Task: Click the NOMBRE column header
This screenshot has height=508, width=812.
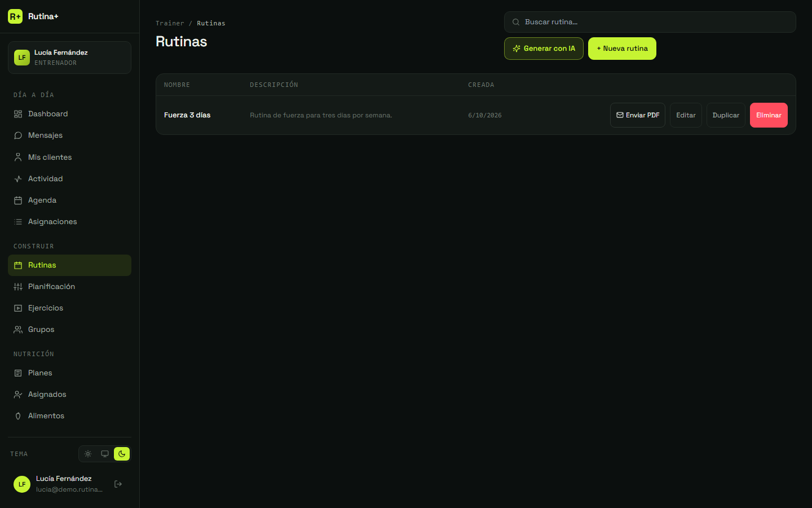Action: pos(177,85)
